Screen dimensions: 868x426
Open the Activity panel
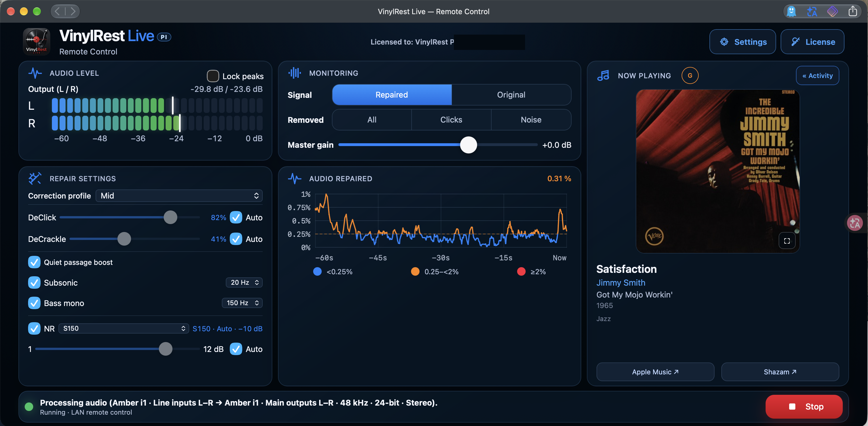[x=818, y=75]
